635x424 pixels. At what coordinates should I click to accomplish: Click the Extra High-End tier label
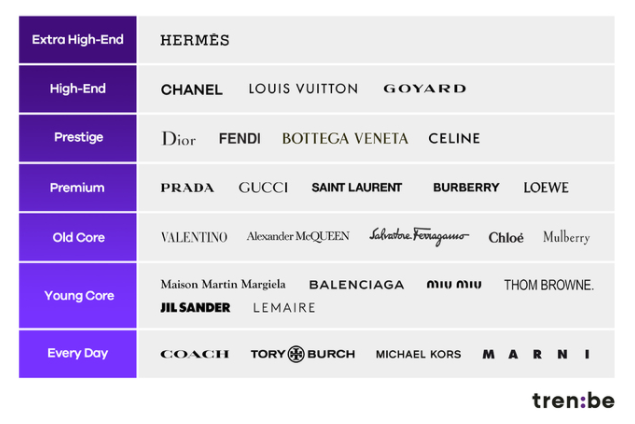click(78, 40)
